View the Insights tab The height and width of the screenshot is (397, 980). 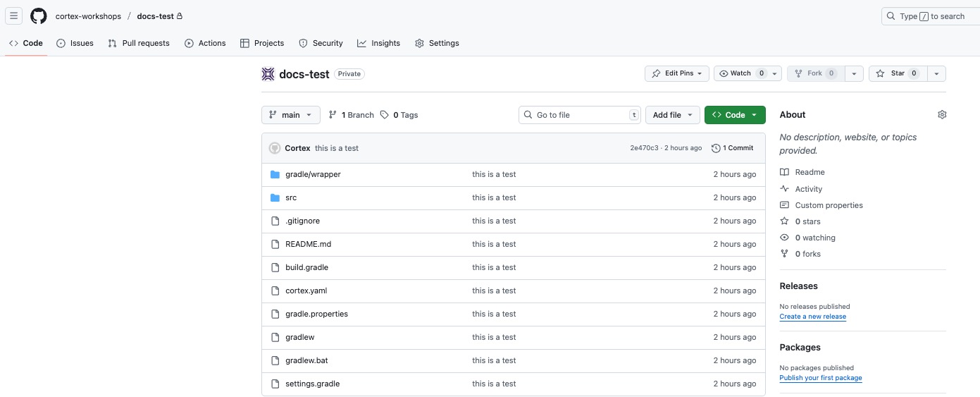point(378,43)
